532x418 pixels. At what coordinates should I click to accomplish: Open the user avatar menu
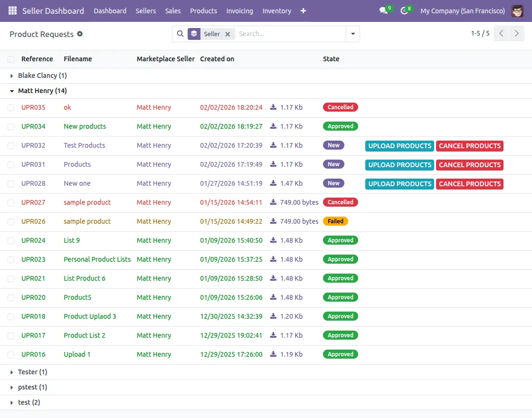coord(517,10)
